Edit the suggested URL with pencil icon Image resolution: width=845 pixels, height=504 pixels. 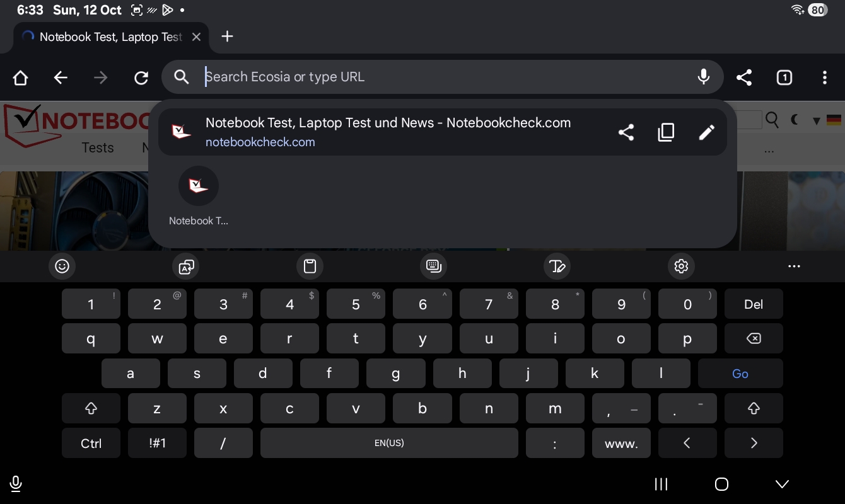point(706,132)
